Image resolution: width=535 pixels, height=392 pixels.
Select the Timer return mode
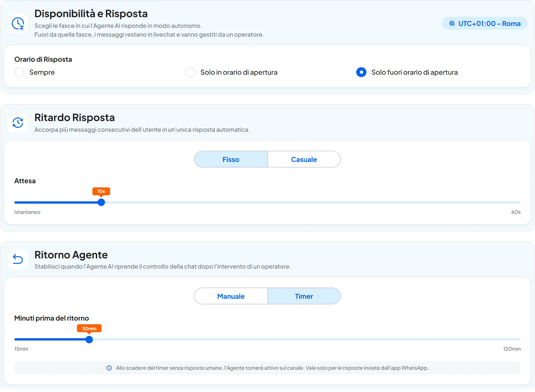[304, 296]
